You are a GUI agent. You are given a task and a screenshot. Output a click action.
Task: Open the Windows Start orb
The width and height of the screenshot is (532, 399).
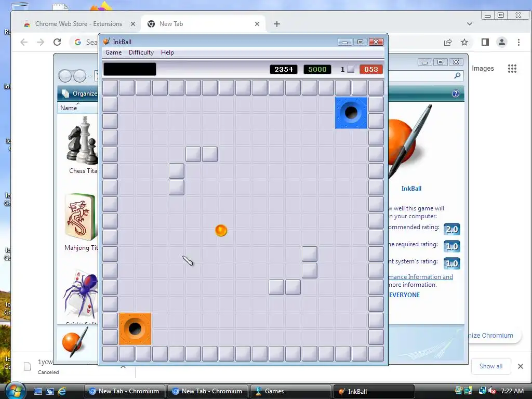(15, 390)
